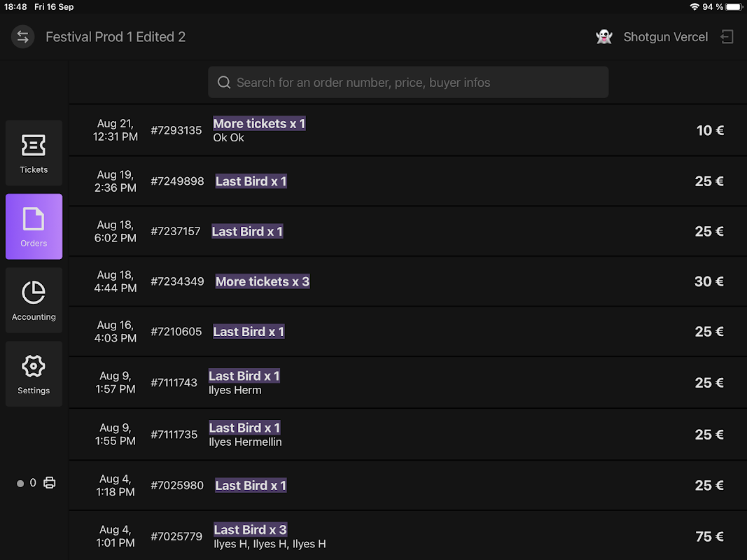Tap the swap event arrows icon
The image size is (747, 560).
pos(22,36)
